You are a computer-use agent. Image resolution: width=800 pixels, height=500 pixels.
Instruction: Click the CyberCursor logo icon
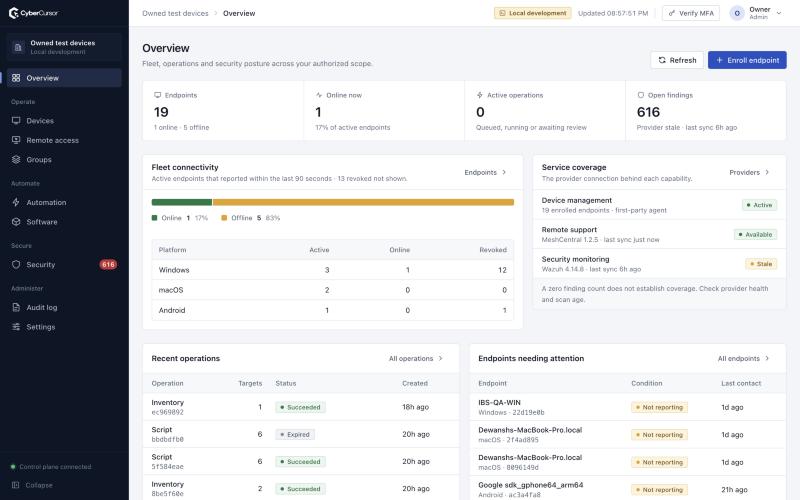(x=14, y=13)
